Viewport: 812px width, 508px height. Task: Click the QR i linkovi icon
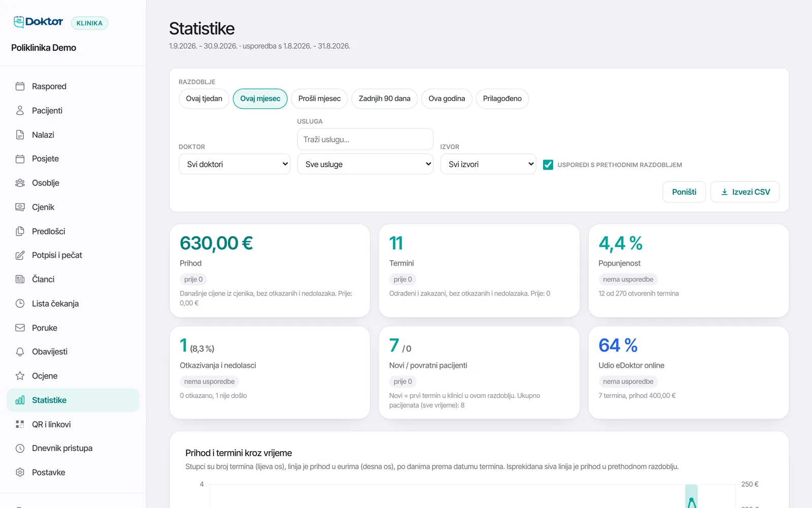point(20,424)
